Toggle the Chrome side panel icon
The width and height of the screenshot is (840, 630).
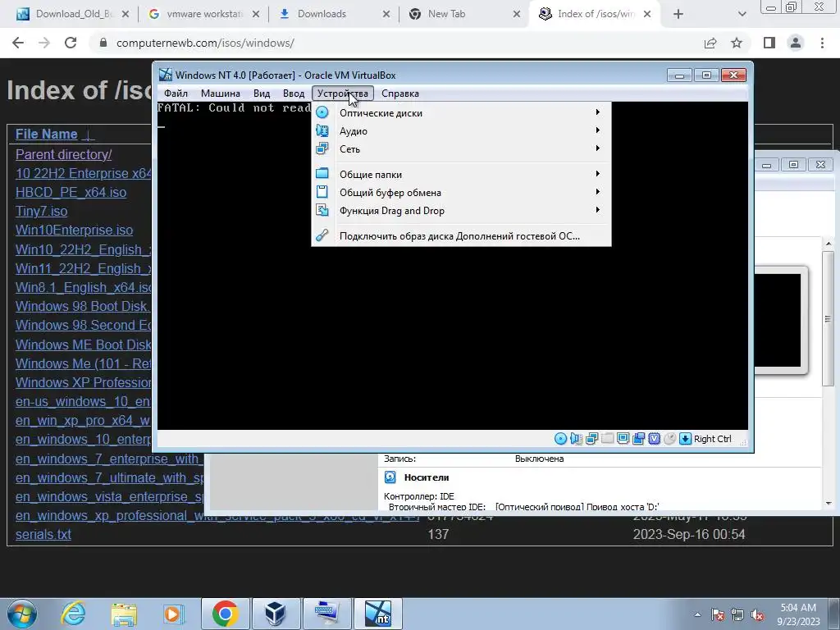click(769, 43)
